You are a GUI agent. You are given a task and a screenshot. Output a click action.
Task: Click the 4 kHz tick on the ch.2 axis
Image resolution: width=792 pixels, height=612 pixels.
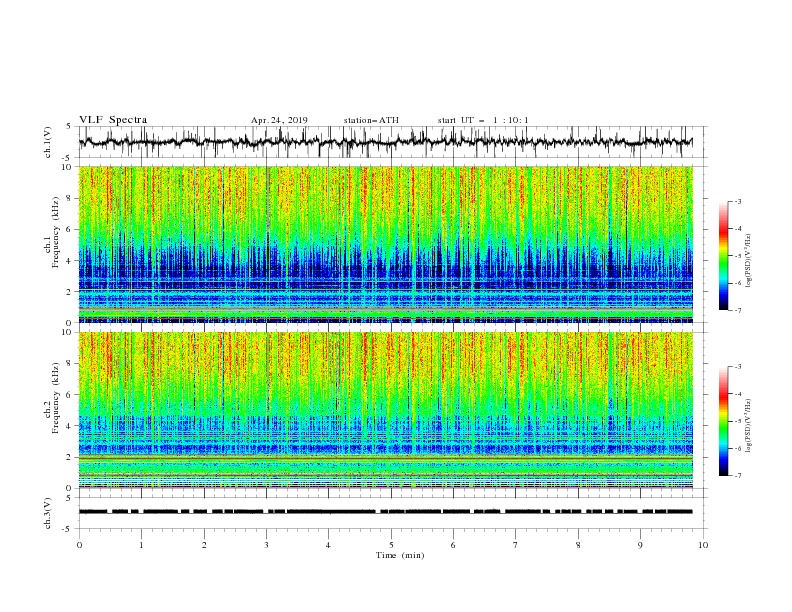(x=70, y=426)
